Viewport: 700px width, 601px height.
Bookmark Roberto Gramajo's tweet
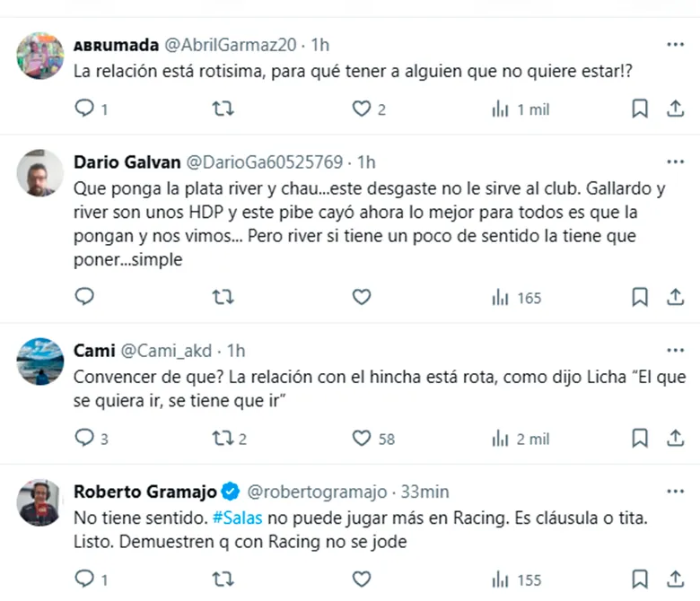tap(640, 579)
